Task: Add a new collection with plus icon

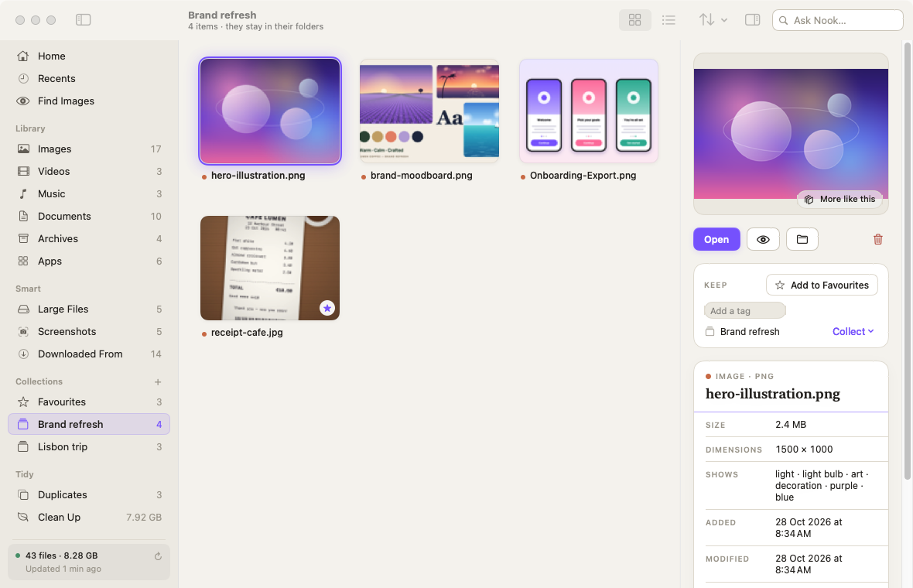Action: [158, 382]
